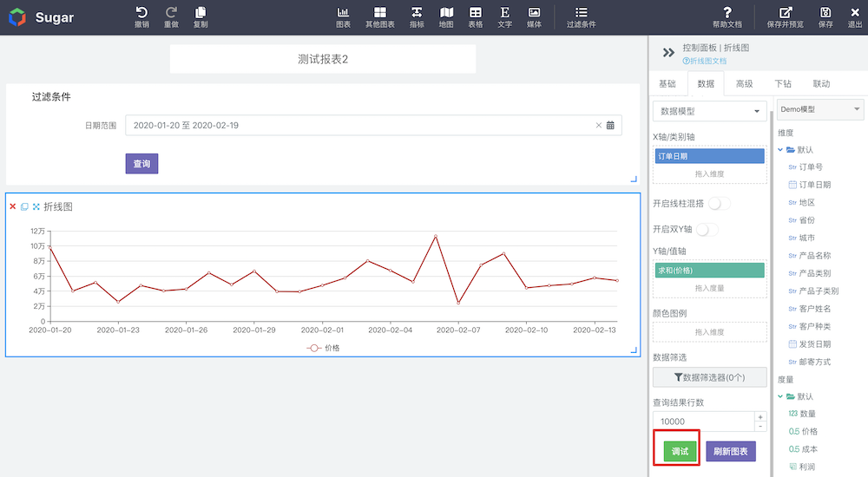Click the duplicate icon on 折线图

[x=24, y=206]
